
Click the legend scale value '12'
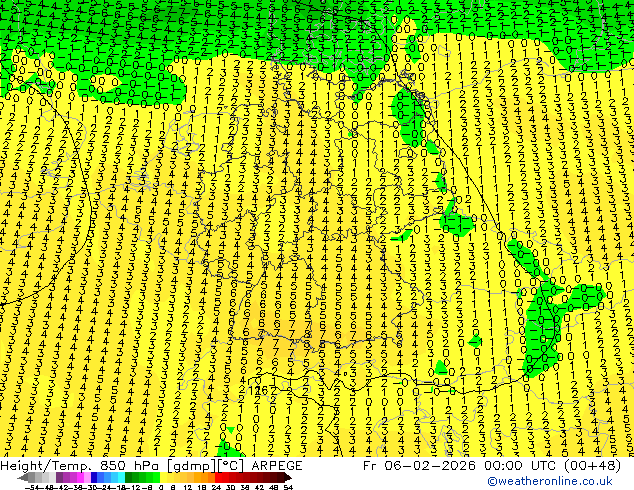click(x=188, y=488)
